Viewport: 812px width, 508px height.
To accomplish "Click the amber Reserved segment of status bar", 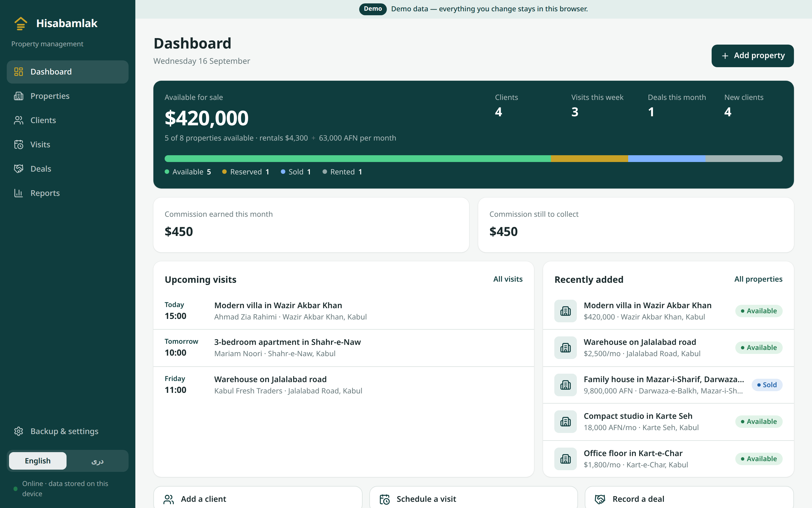I will [589, 159].
